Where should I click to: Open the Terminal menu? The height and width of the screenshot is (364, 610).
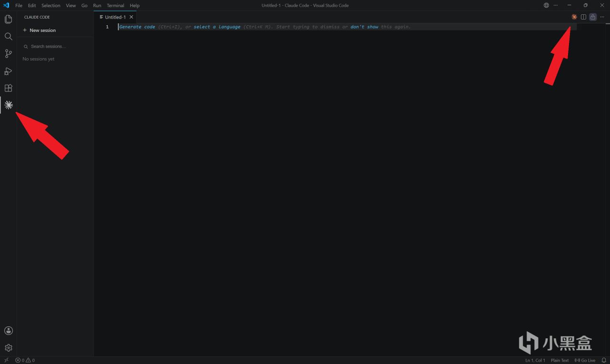pyautogui.click(x=115, y=5)
